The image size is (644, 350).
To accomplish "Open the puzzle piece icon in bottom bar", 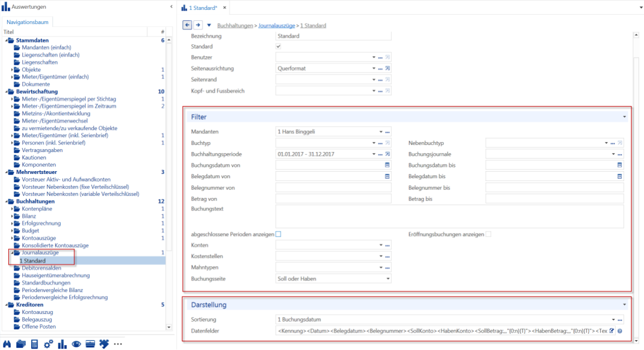I will 104,344.
